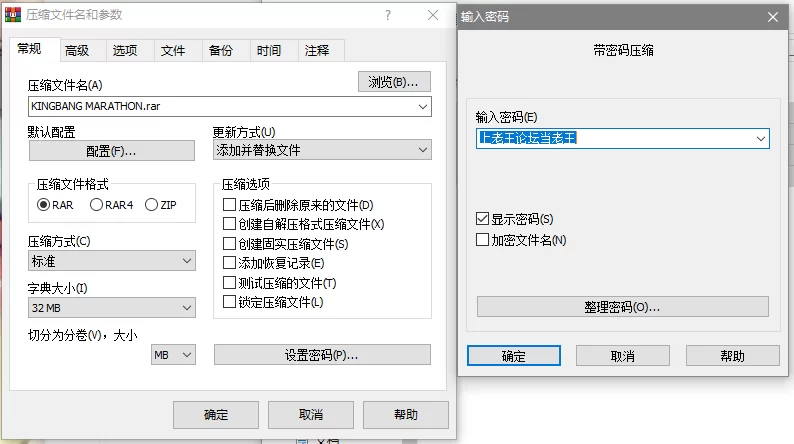
Task: Close the 压缩文件名和参数 dialog
Action: point(432,16)
